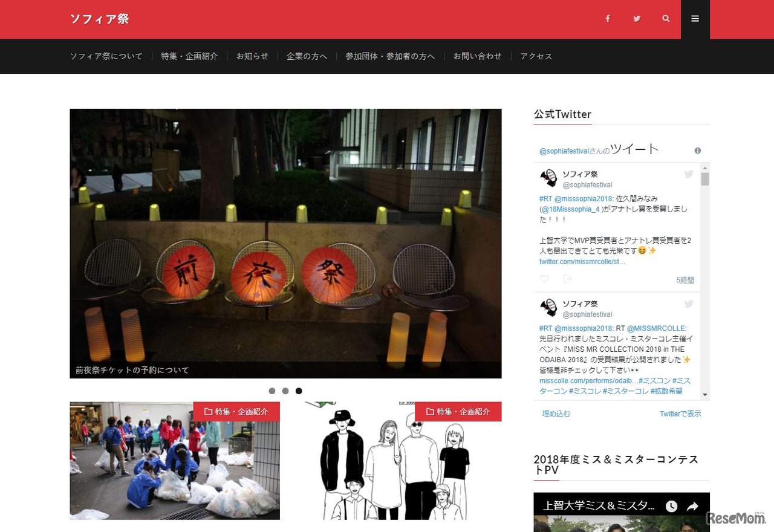Open site search with the magnifier icon
This screenshot has width=774, height=532.
click(666, 19)
